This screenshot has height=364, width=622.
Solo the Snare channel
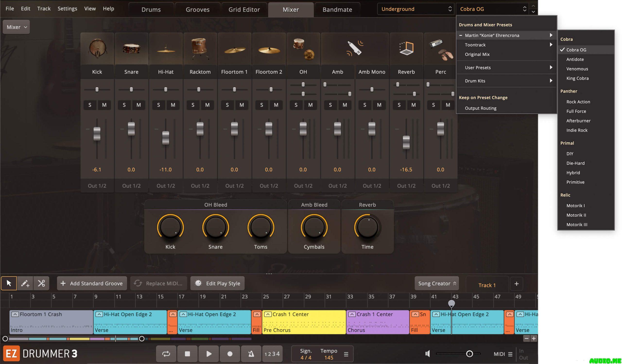click(x=124, y=105)
